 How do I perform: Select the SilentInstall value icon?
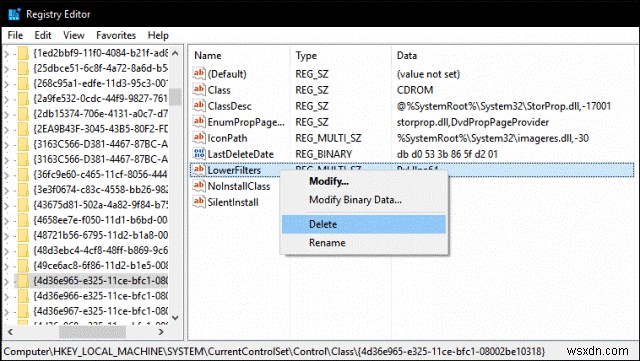pyautogui.click(x=199, y=202)
